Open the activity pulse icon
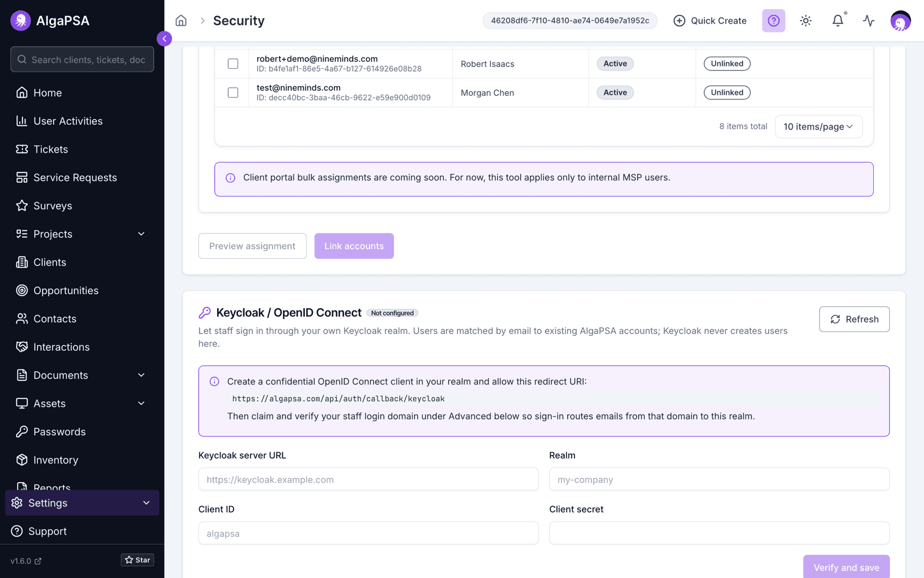 (869, 21)
